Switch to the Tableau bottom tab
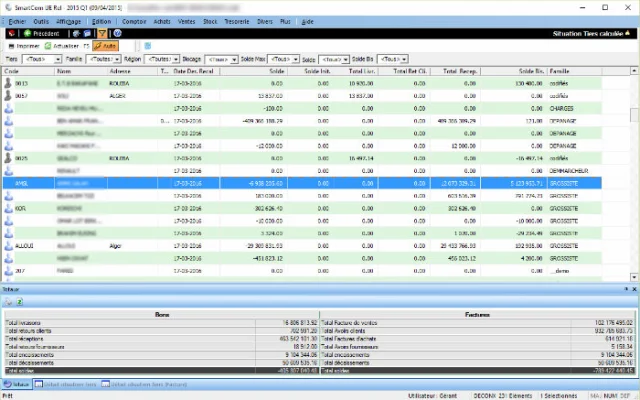Viewport: 640px width, 400px height. (x=18, y=383)
